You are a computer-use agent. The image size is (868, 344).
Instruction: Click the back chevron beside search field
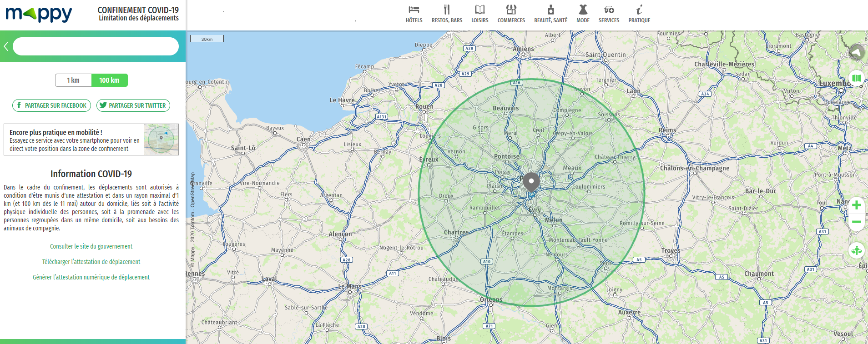point(6,46)
